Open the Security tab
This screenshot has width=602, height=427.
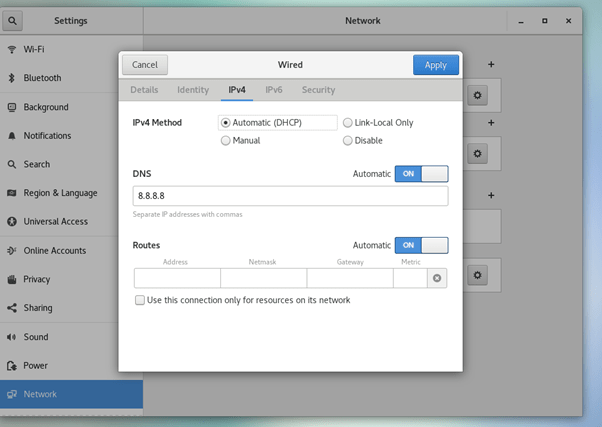point(318,90)
